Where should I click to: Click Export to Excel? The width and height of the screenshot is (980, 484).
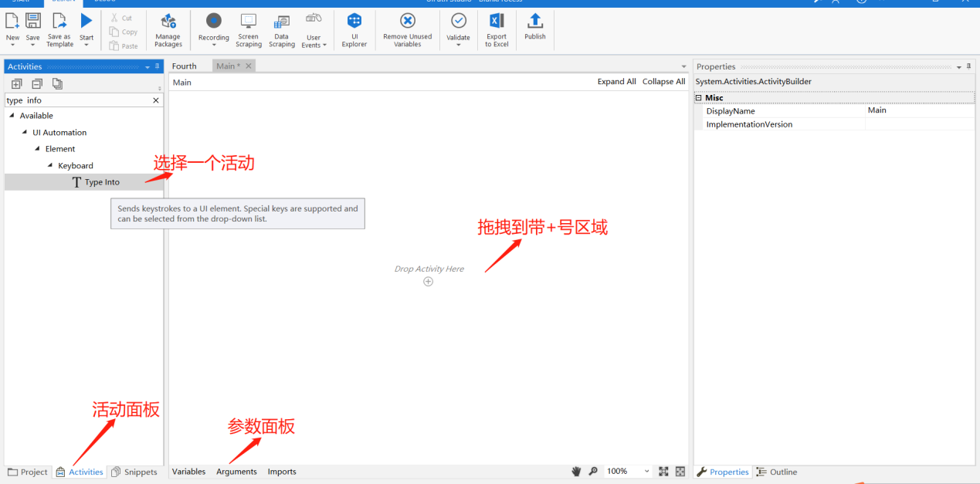pos(497,30)
